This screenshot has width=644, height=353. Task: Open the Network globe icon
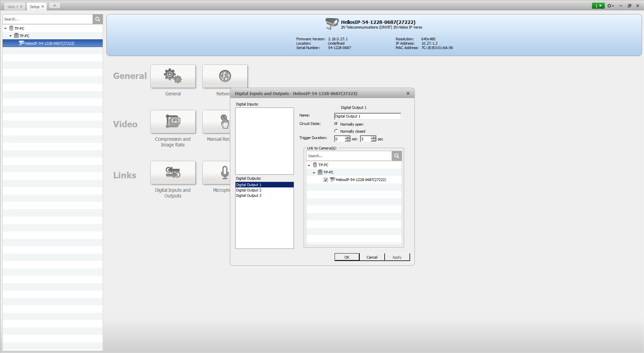(x=225, y=76)
